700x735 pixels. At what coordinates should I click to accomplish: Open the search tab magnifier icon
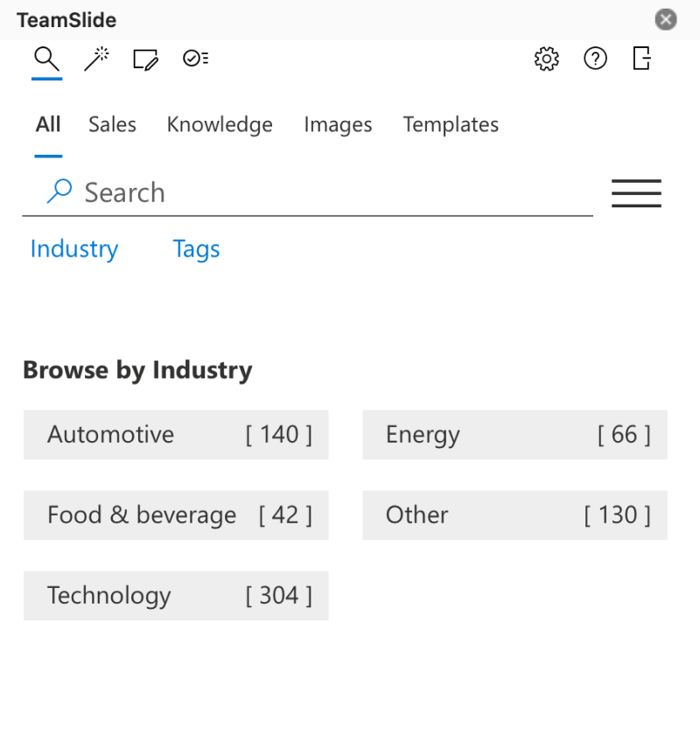pyautogui.click(x=47, y=59)
